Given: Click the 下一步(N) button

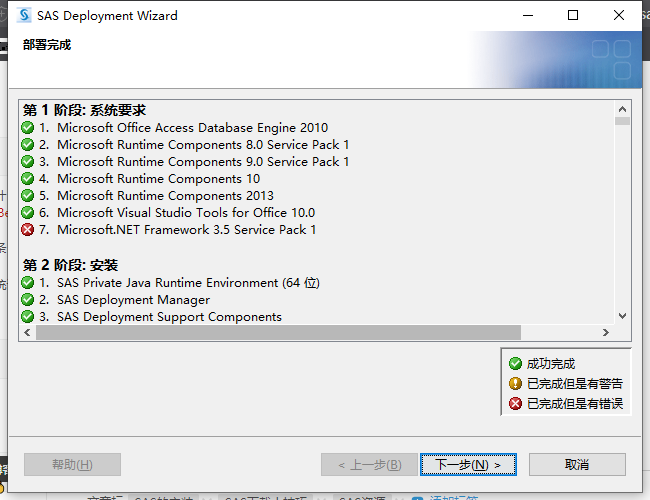Looking at the screenshot, I should 468,464.
